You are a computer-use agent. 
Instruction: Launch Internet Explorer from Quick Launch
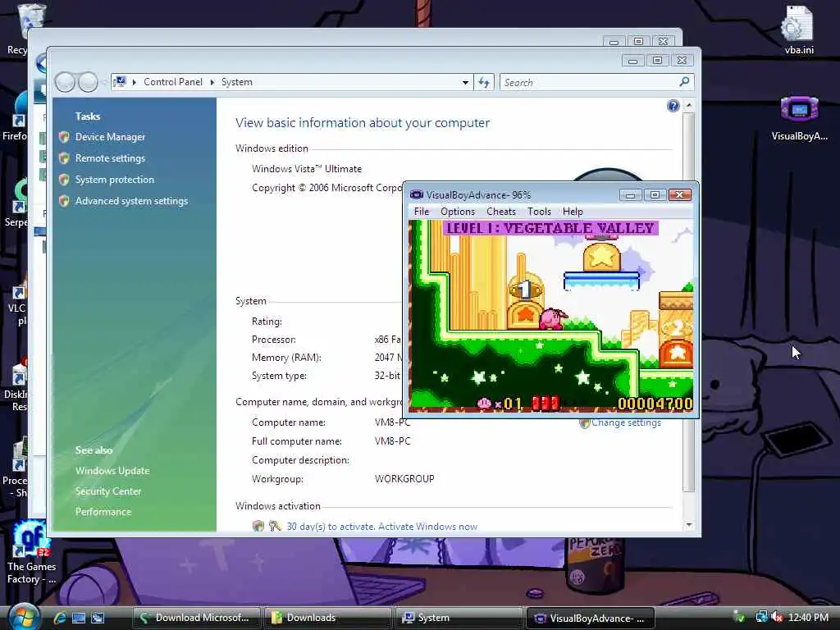click(x=60, y=618)
